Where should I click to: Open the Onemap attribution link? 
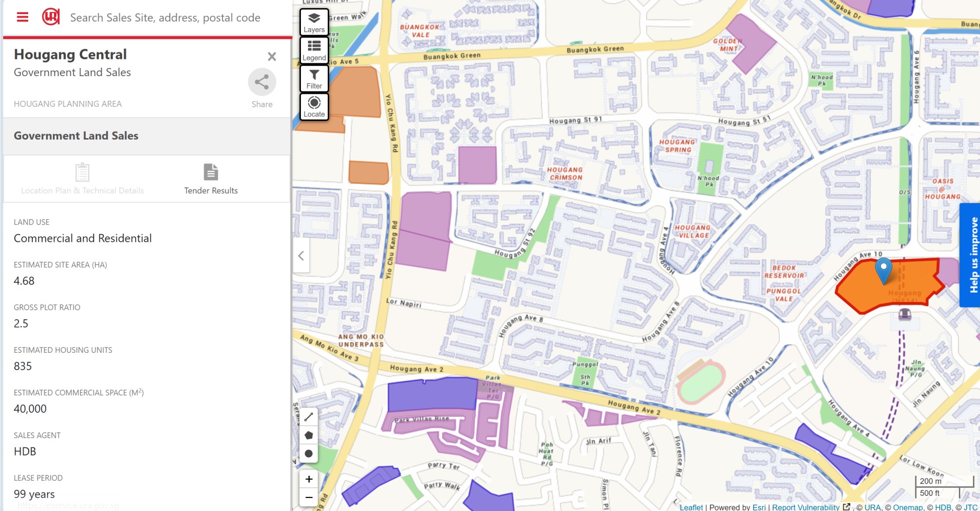(x=907, y=507)
